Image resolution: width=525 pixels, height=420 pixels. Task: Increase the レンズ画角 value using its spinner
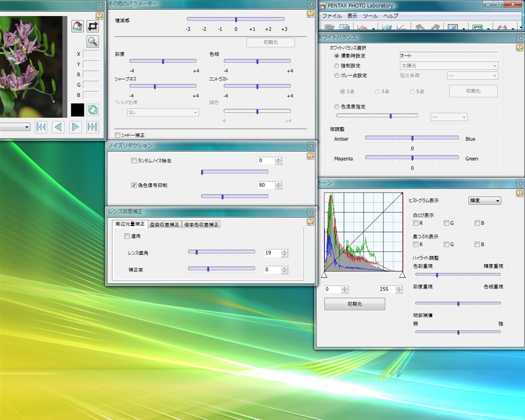click(x=285, y=251)
